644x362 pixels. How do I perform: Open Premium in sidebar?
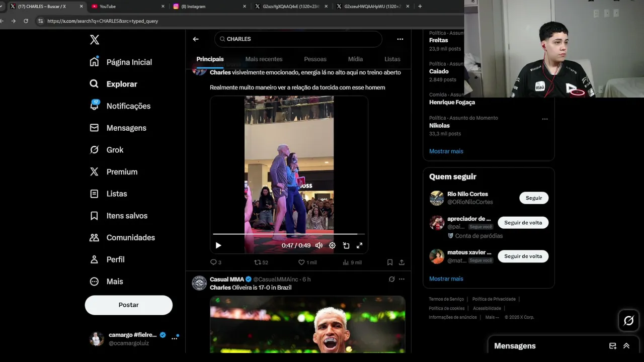[113, 171]
